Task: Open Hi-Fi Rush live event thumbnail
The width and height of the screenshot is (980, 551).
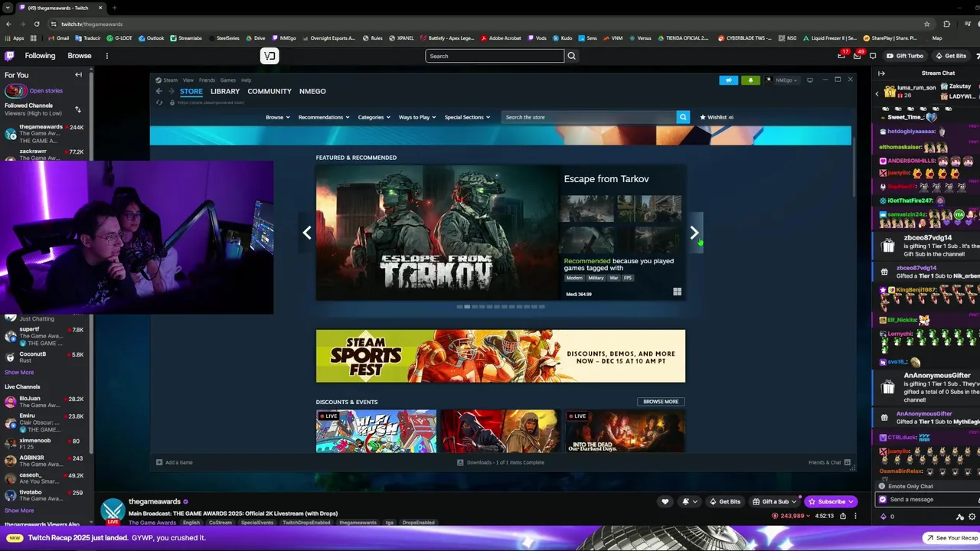Action: pyautogui.click(x=376, y=431)
